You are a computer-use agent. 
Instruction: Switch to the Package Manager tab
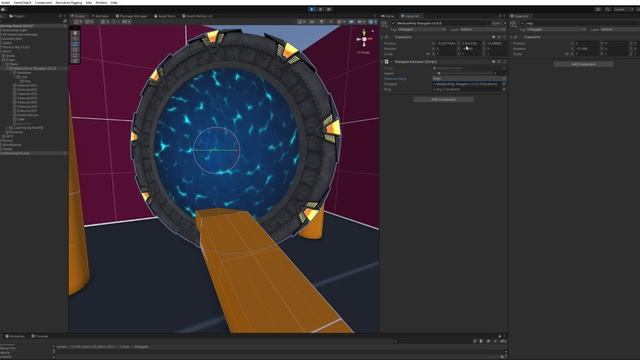pos(131,16)
